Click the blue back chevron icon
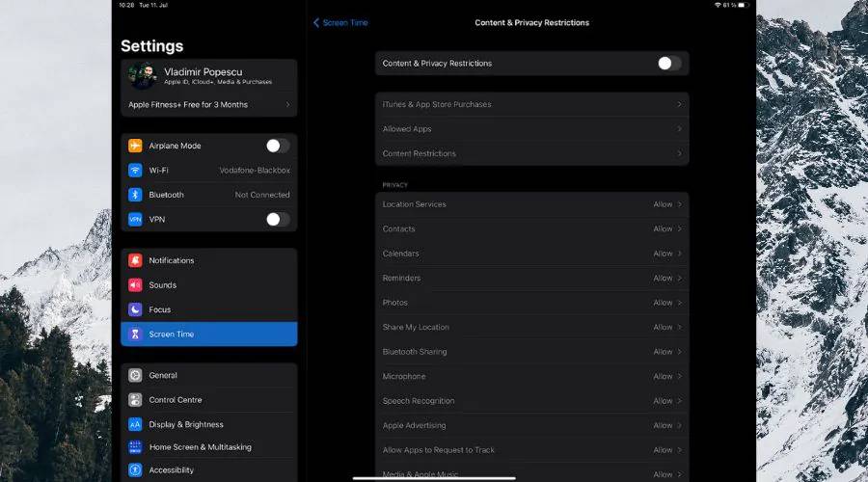Screen dimensions: 868x482 (x=316, y=23)
